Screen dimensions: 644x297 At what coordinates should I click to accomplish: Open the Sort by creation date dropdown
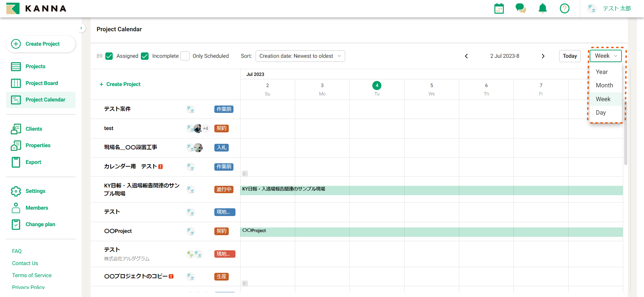300,56
